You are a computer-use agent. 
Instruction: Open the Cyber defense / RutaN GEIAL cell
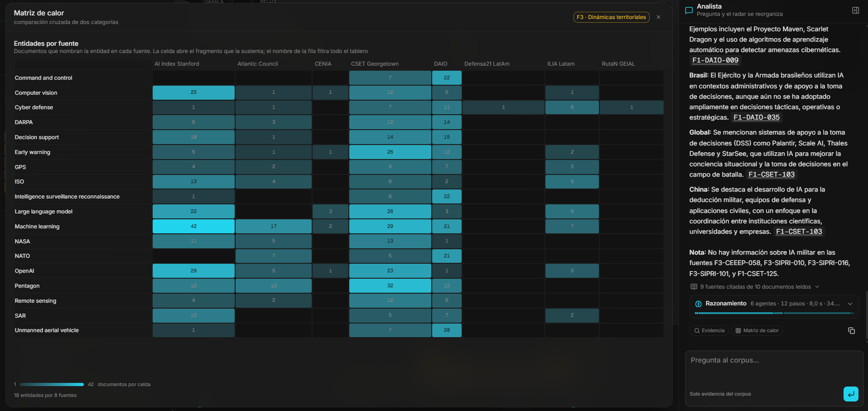(632, 107)
